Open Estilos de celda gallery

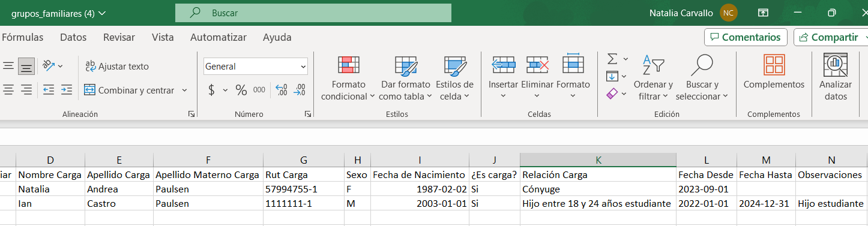pos(454,78)
